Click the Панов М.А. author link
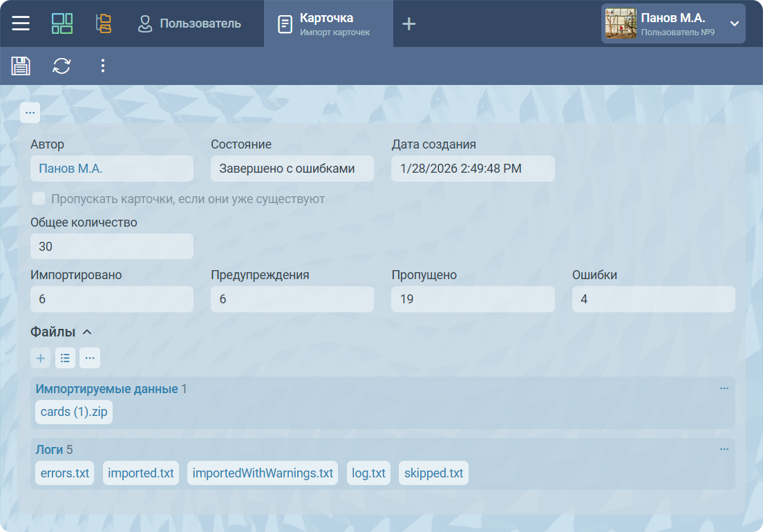Viewport: 763px width, 532px height. pyautogui.click(x=70, y=169)
